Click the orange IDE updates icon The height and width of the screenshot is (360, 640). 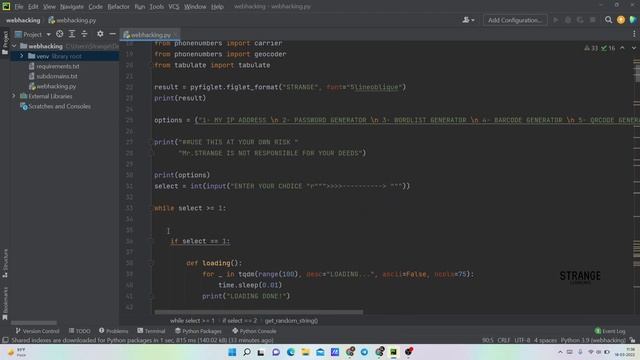(621, 20)
